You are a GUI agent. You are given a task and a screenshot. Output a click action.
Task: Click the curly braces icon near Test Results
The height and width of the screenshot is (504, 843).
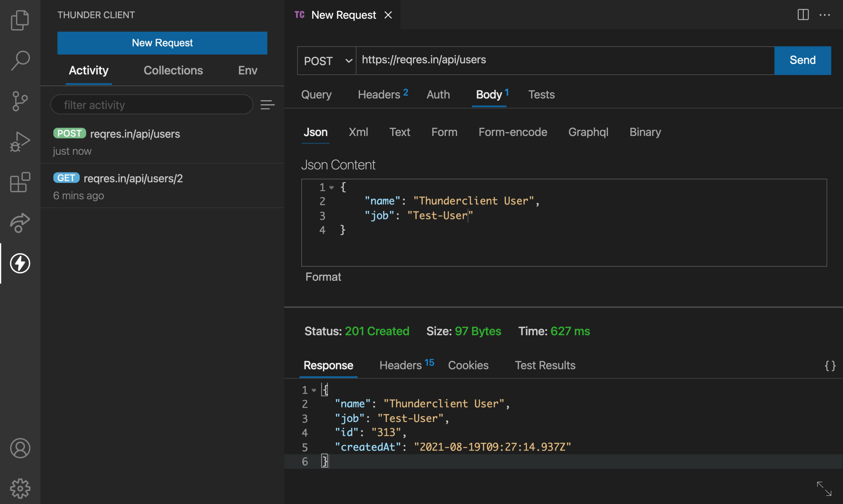830,365
